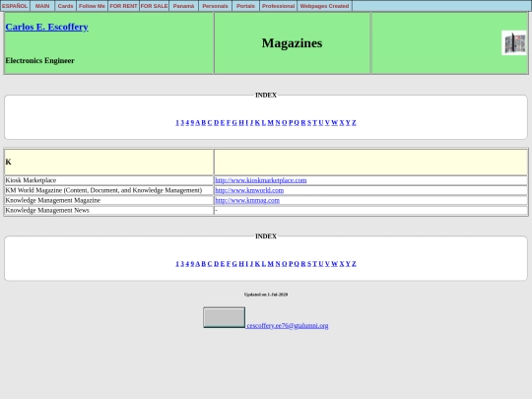Follow the Carlos E. Escoffery name link
532x399 pixels.
[47, 27]
